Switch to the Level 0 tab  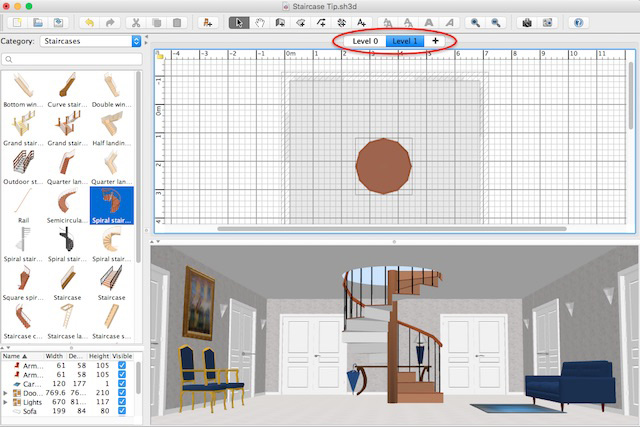365,41
